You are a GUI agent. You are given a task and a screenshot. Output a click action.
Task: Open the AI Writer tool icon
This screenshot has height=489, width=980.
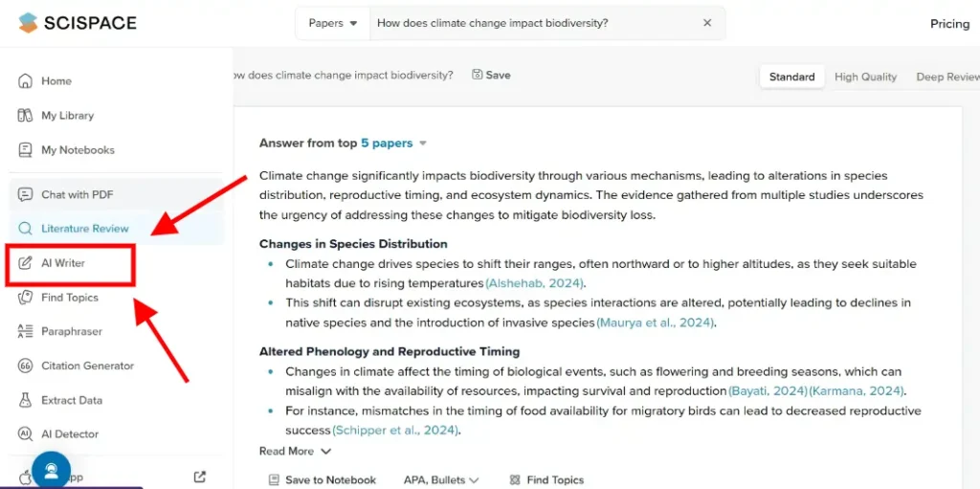click(26, 263)
